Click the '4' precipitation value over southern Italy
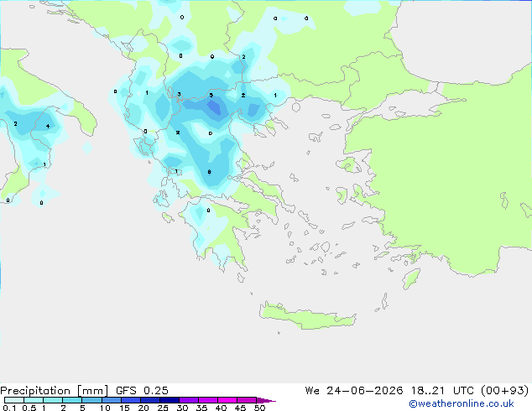 [48, 126]
